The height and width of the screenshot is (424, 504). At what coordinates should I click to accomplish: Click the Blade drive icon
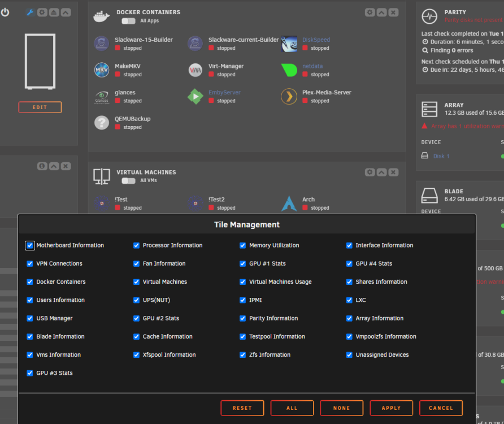coord(429,196)
